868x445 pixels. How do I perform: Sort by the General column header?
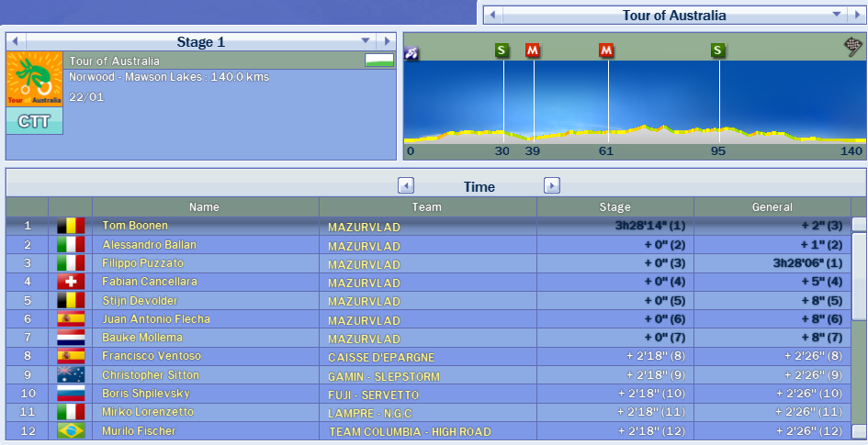(x=772, y=207)
